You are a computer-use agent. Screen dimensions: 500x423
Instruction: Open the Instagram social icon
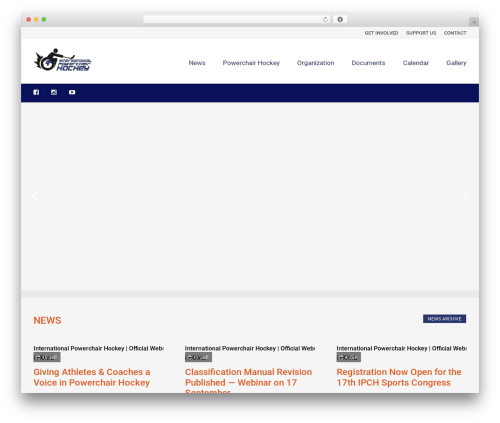[x=54, y=92]
